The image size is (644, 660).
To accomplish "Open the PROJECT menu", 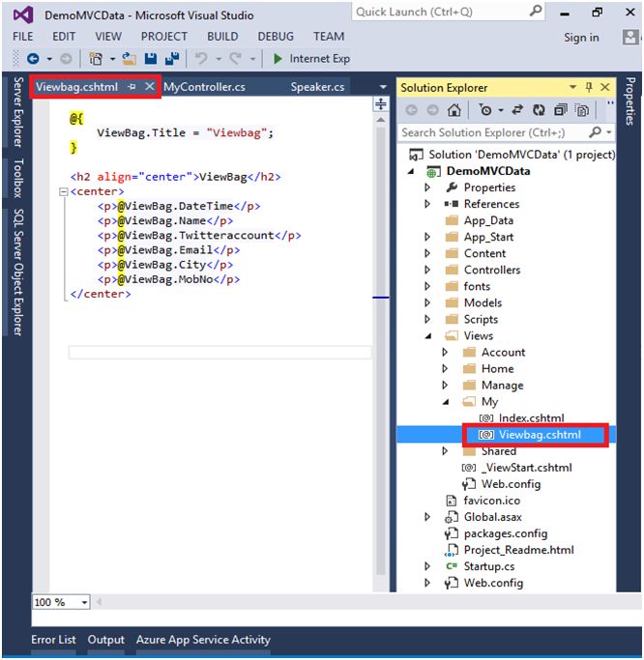I will pyautogui.click(x=163, y=37).
